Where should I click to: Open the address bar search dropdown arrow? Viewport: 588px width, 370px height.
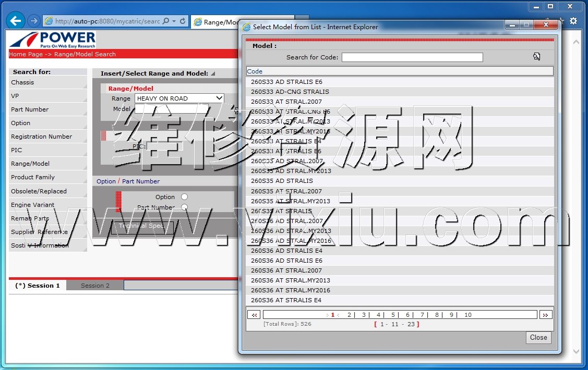click(174, 21)
